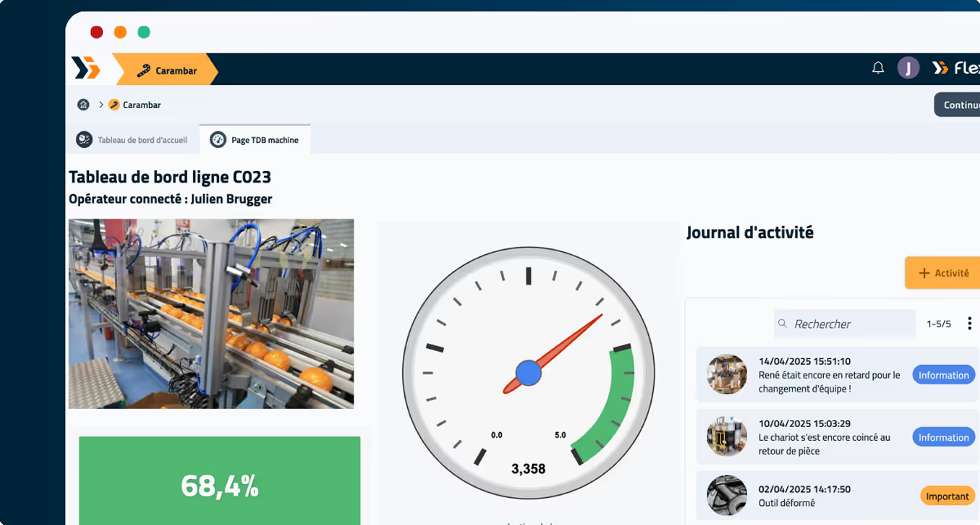Click the blue center hub of the gauge
The width and height of the screenshot is (980, 525).
(528, 373)
